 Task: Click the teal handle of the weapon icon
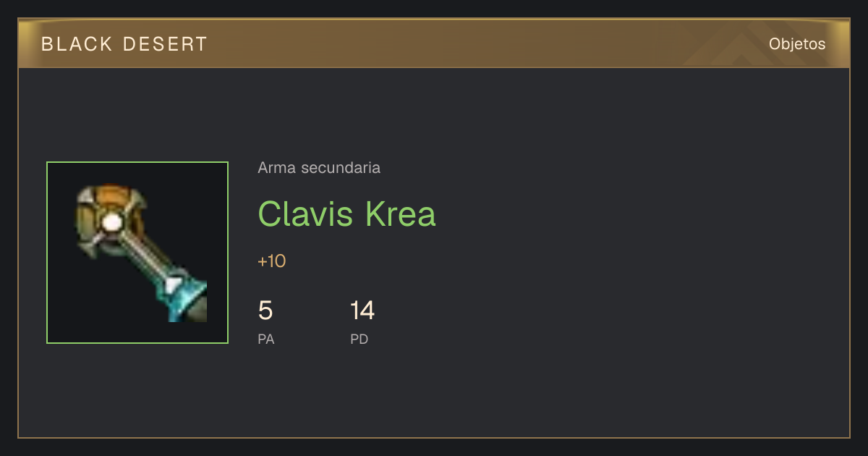(x=181, y=296)
